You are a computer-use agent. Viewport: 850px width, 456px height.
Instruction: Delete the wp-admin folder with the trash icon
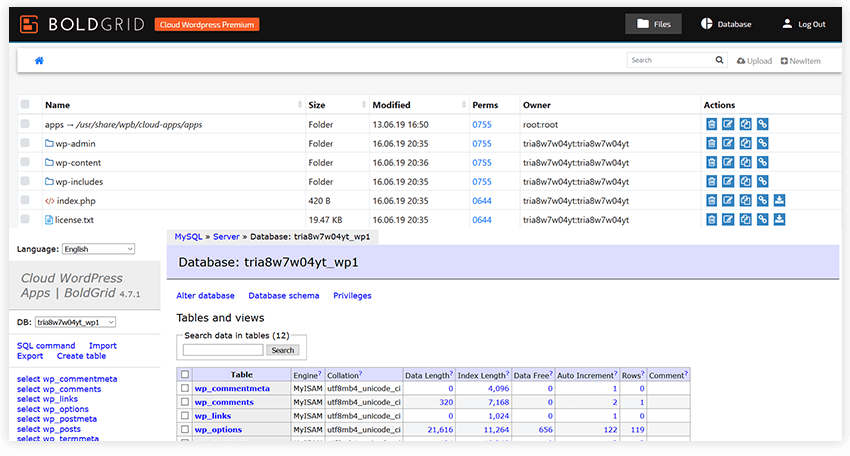click(712, 143)
